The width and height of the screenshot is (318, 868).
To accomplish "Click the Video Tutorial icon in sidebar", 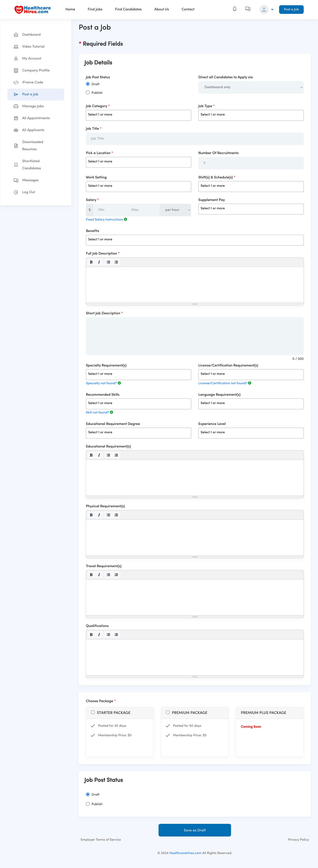I will [16, 47].
